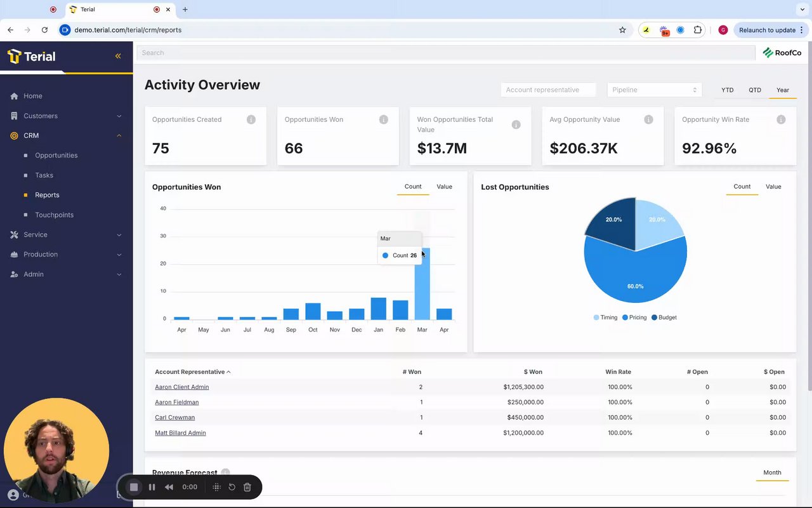The height and width of the screenshot is (508, 812).
Task: Select the Month view for Revenue Forecast
Action: click(772, 472)
